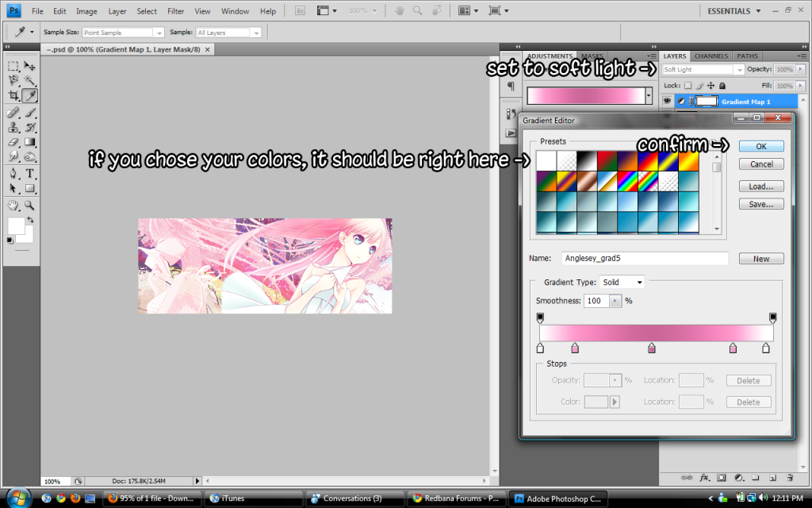The image size is (812, 508).
Task: Toggle Lock position
Action: click(x=711, y=86)
